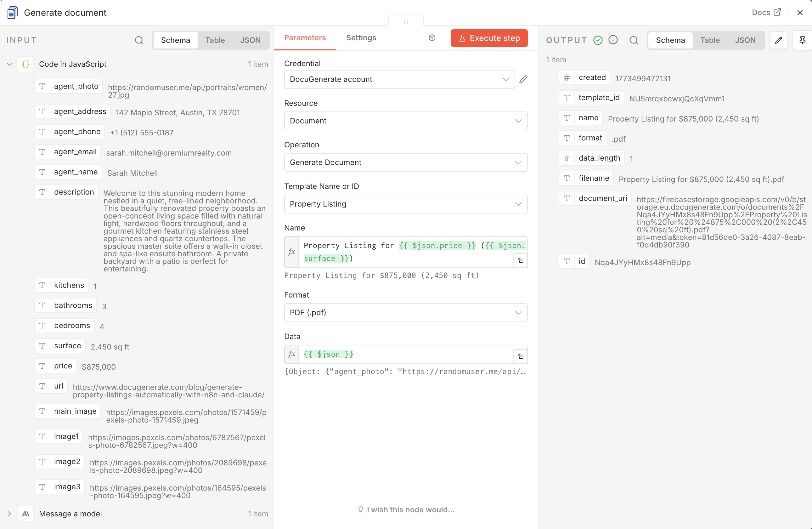Toggle fx expression mode on the Name field
The height and width of the screenshot is (529, 812).
click(x=291, y=252)
